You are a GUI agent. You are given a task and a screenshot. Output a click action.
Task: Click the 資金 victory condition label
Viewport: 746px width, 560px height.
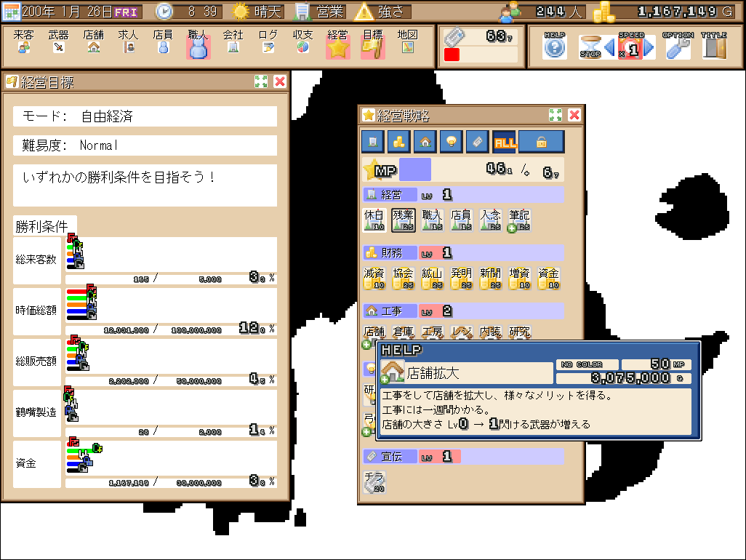(x=37, y=463)
